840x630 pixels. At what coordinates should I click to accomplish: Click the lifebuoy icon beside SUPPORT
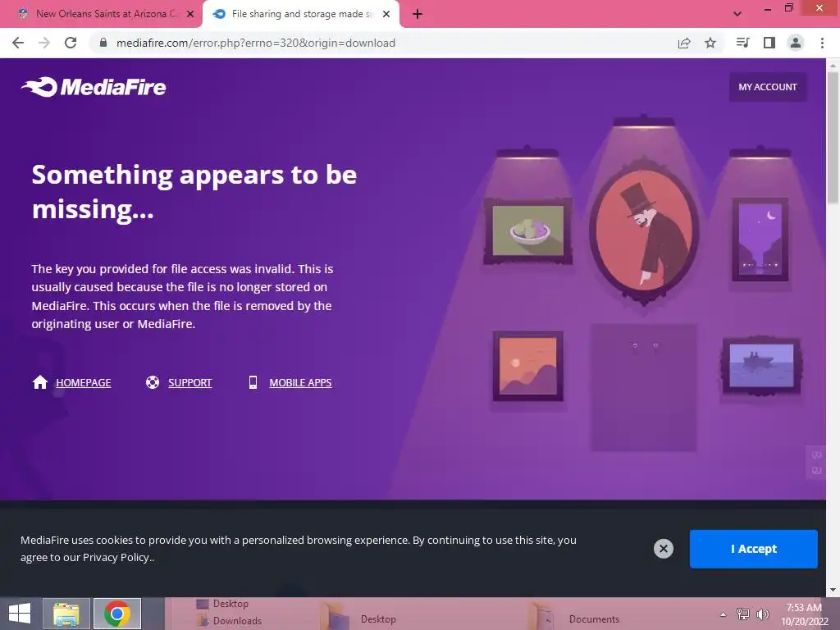click(153, 382)
